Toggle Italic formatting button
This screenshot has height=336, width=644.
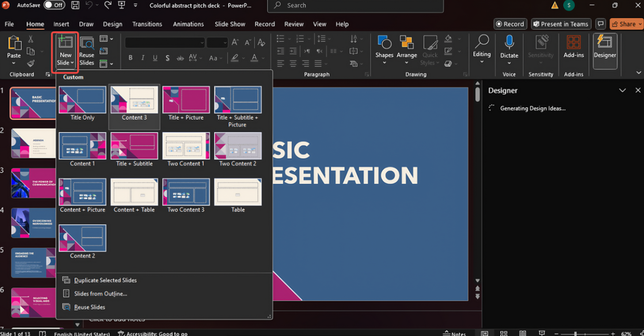[143, 58]
